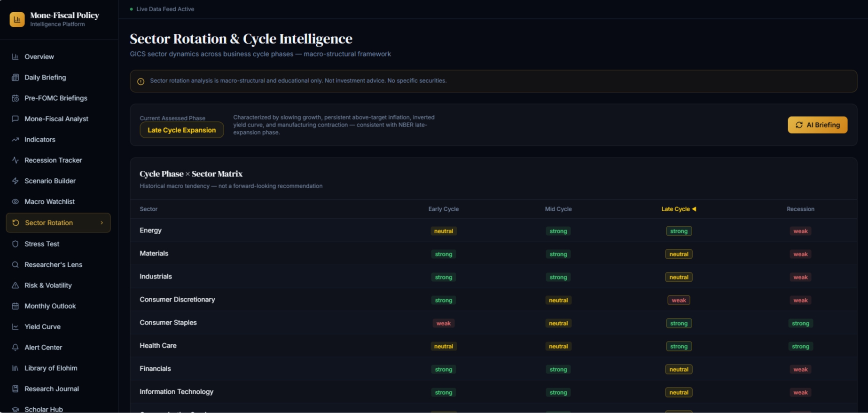Click the Stress Test shield icon
Screen dimensions: 868x413
tap(15, 244)
